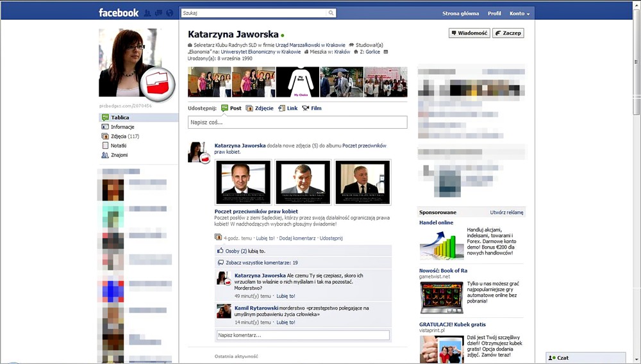Click the Wiadomość button
The height and width of the screenshot is (364, 641).
click(469, 33)
